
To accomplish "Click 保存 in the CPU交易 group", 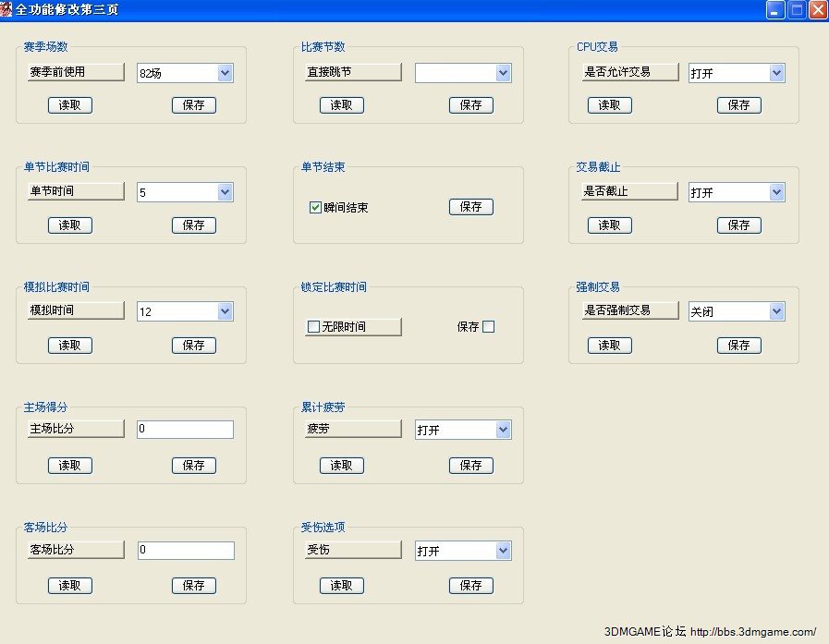I will [x=739, y=105].
